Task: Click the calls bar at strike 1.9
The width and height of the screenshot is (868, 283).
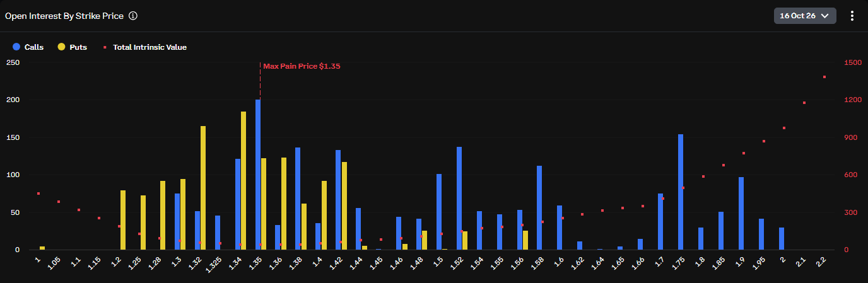Action: pyautogui.click(x=741, y=214)
